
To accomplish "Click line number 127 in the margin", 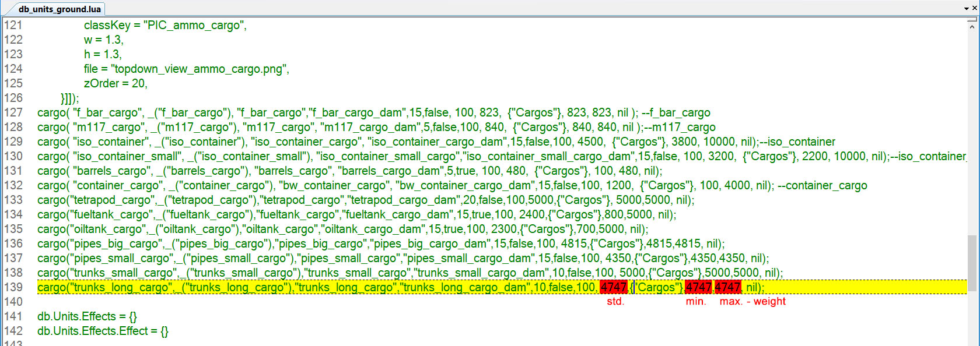I will [x=13, y=112].
